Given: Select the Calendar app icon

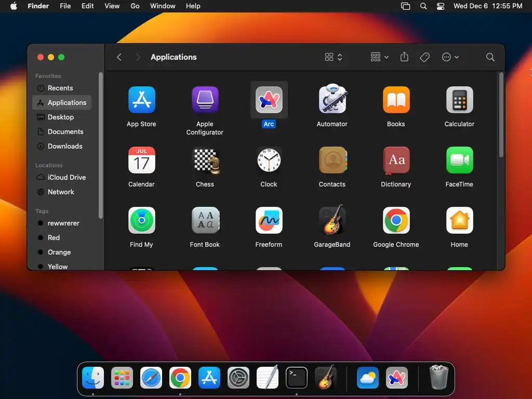Looking at the screenshot, I should pos(141,160).
